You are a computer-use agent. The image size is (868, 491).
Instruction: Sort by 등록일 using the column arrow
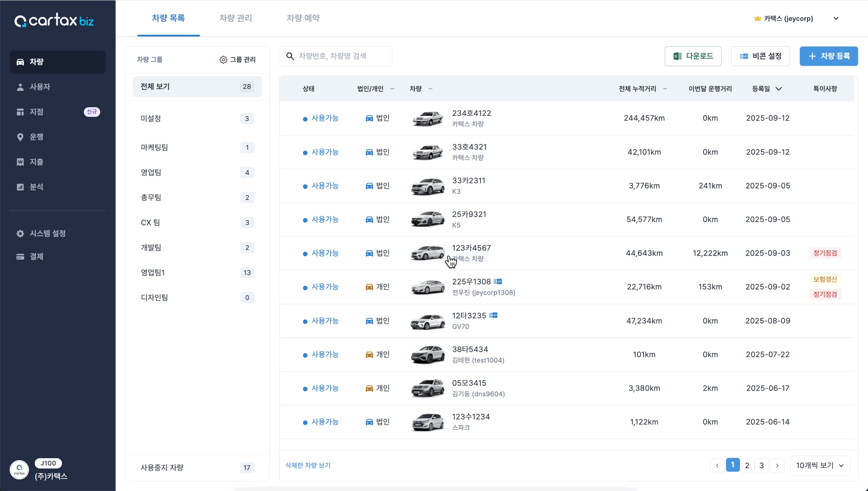coord(779,89)
